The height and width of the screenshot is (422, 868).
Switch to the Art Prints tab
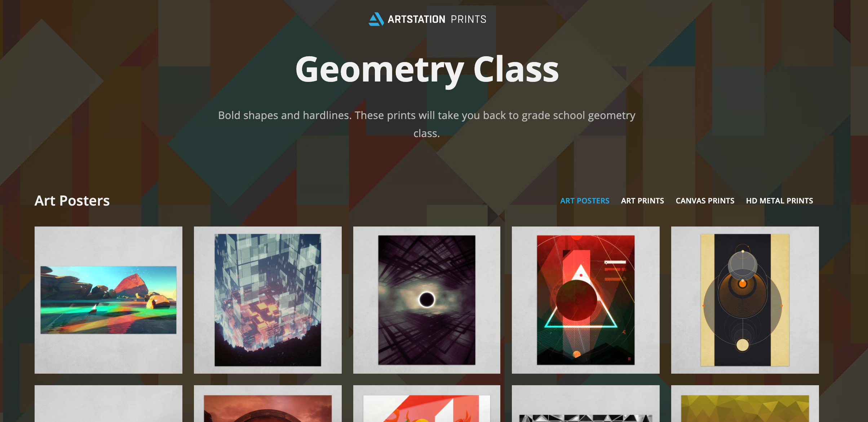click(642, 201)
